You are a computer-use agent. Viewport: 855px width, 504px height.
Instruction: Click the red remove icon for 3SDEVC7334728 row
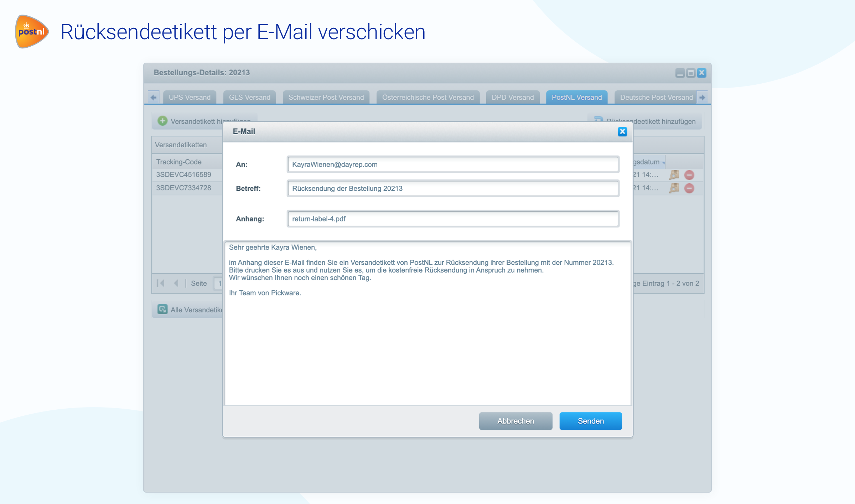point(689,188)
